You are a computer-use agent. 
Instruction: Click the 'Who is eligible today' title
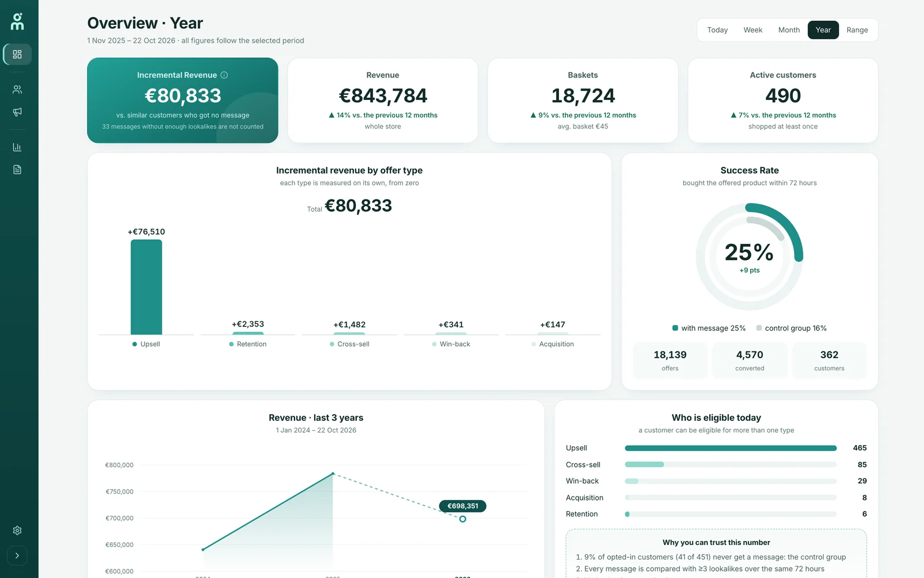716,418
